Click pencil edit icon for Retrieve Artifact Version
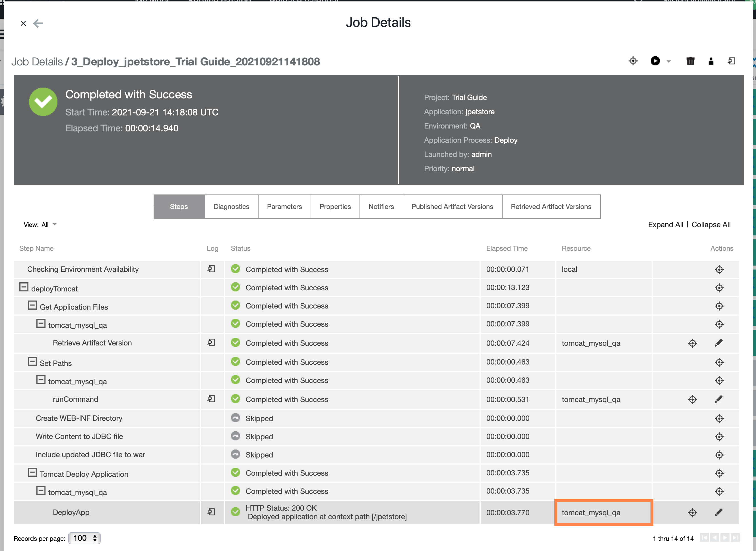This screenshot has height=551, width=756. coord(719,343)
